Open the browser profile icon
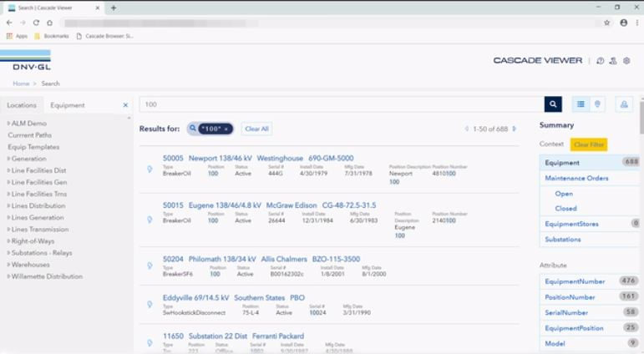Viewport: 644px width, 354px height. coord(623,23)
